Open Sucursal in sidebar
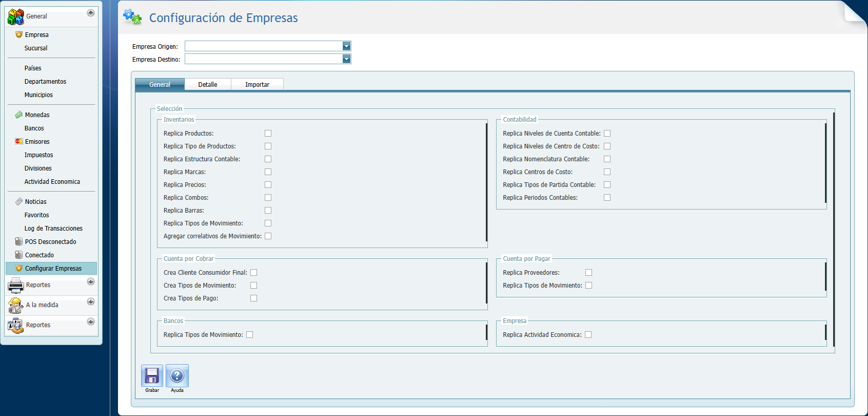 click(x=36, y=48)
